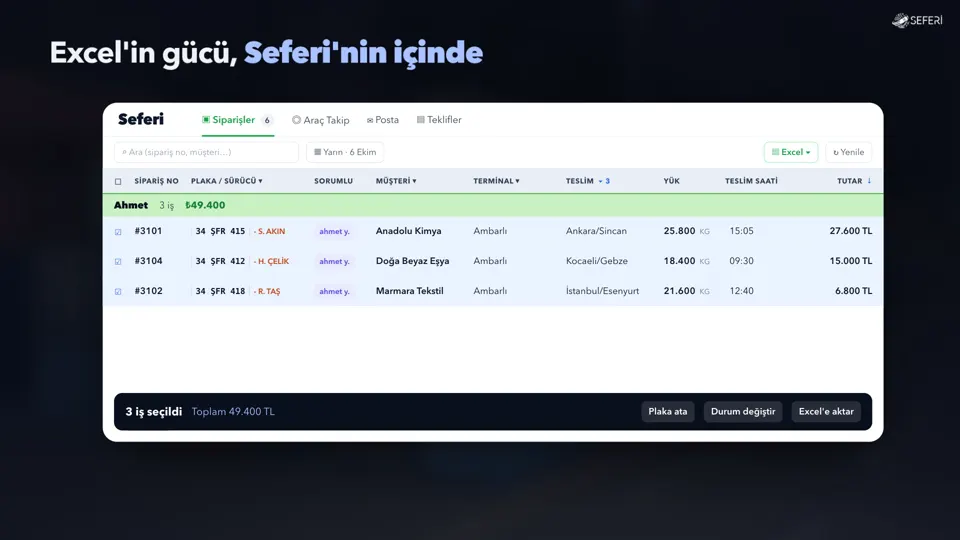Click the Yenile refresh button
Viewport: 960px width, 540px height.
pyautogui.click(x=849, y=152)
